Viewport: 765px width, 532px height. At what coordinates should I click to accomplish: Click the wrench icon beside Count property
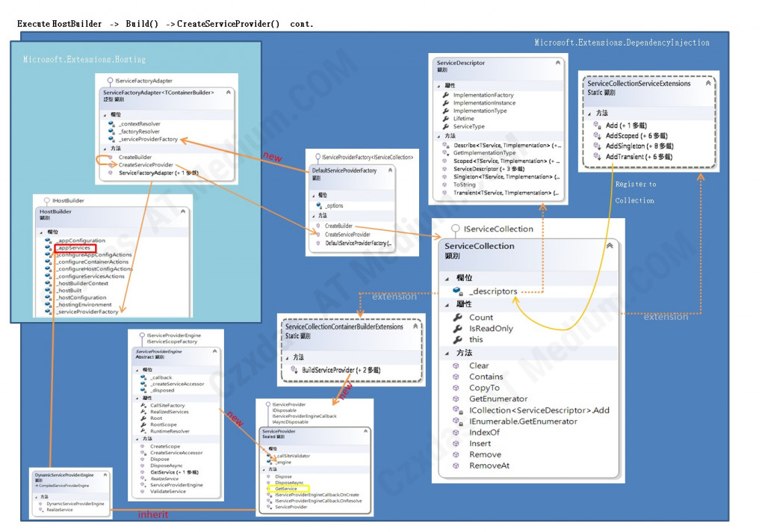[x=458, y=318]
